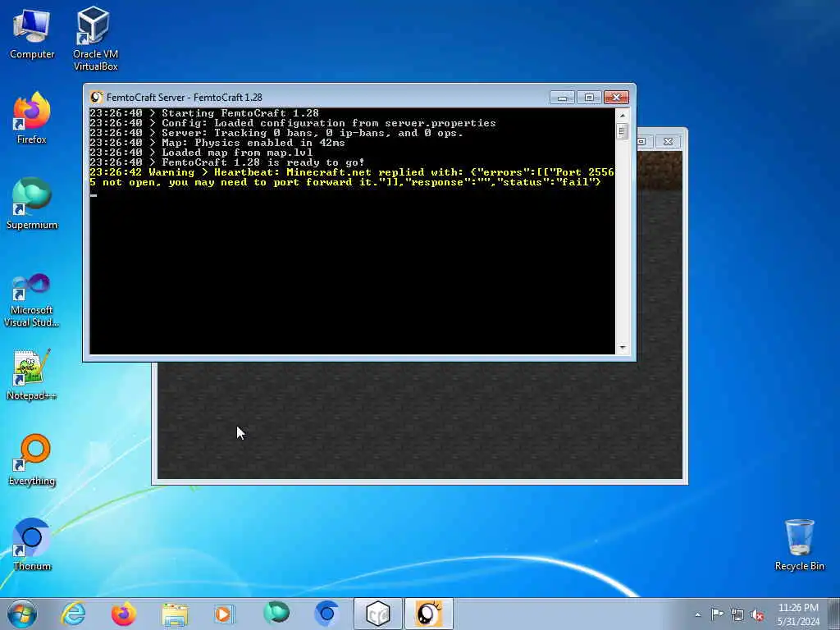Open the Firefox desktop shortcut
Image resolution: width=840 pixels, height=630 pixels.
coord(32,119)
